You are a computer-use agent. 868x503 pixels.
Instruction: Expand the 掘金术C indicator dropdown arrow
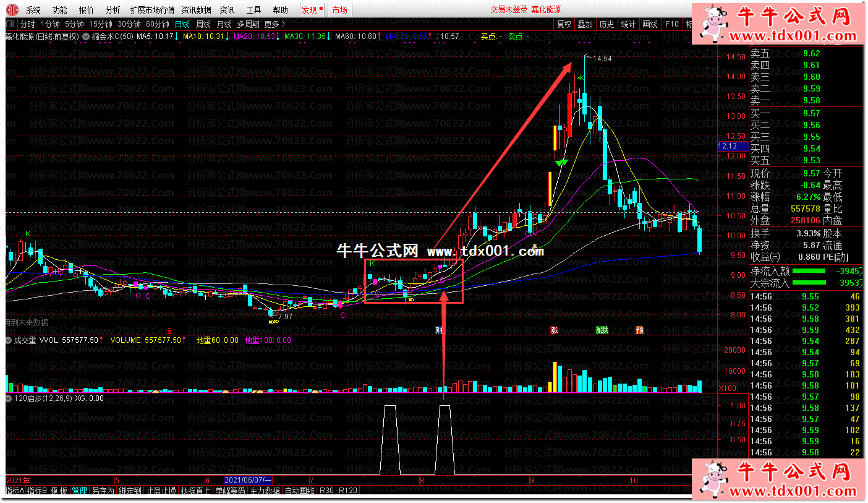pyautogui.click(x=86, y=37)
